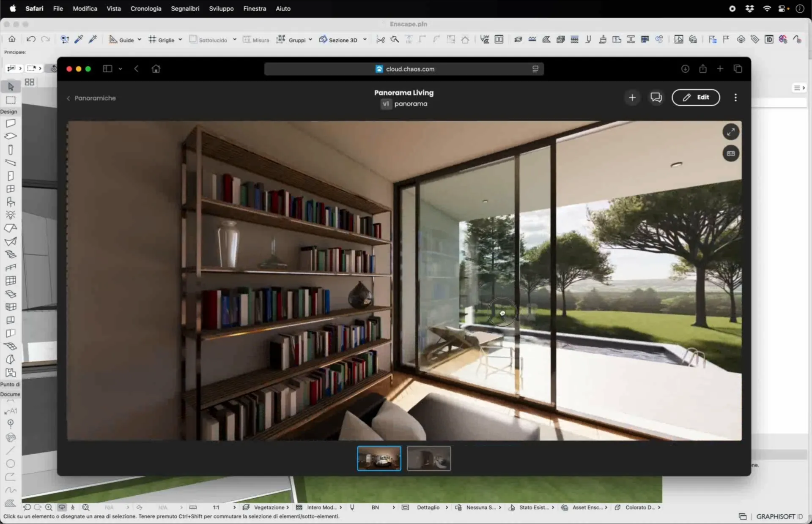Toggle the Safari sidebar
Image resolution: width=812 pixels, height=524 pixels.
click(x=107, y=69)
